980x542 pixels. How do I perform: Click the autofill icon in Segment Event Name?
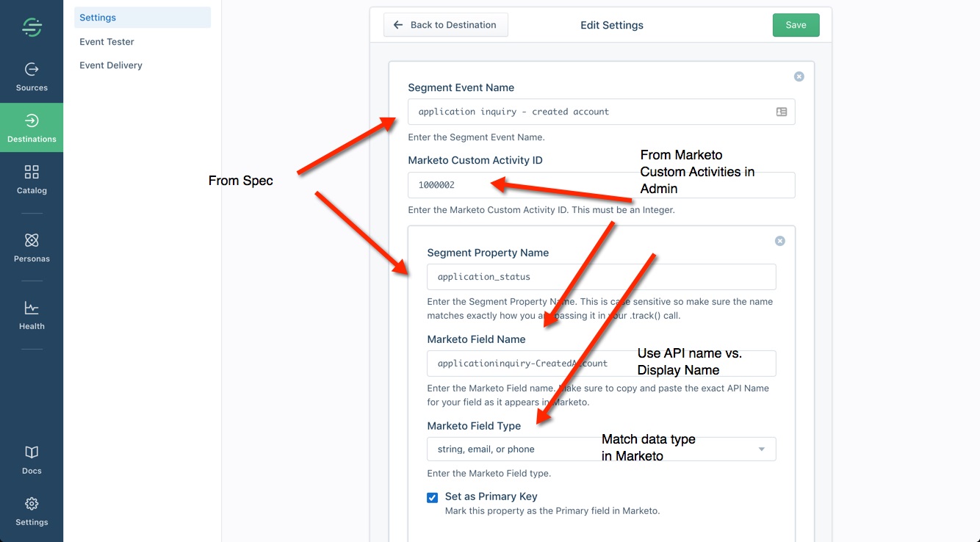(x=782, y=112)
